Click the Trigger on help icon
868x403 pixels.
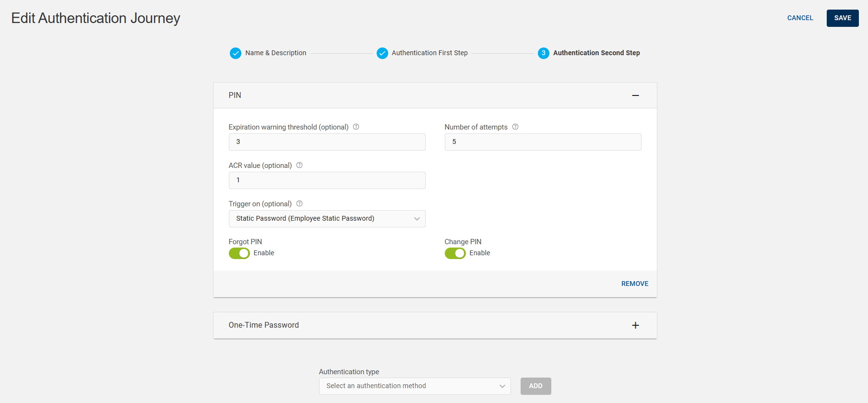tap(299, 204)
